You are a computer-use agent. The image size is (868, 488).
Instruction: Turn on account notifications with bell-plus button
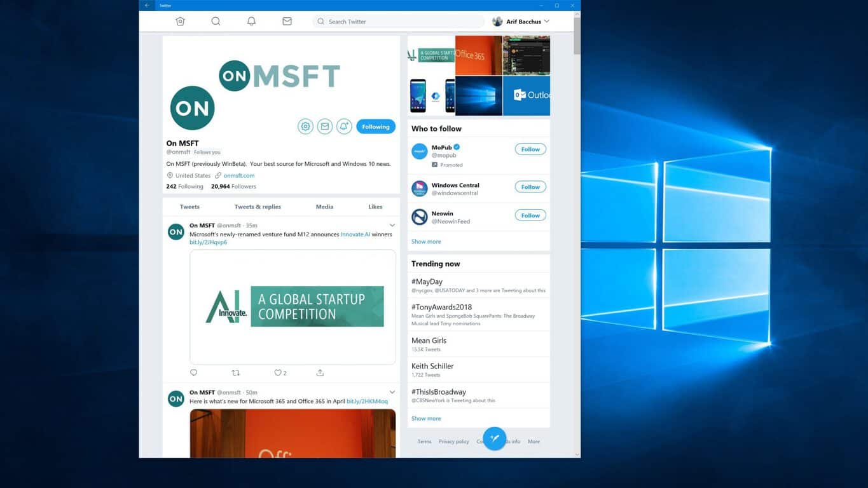[344, 126]
